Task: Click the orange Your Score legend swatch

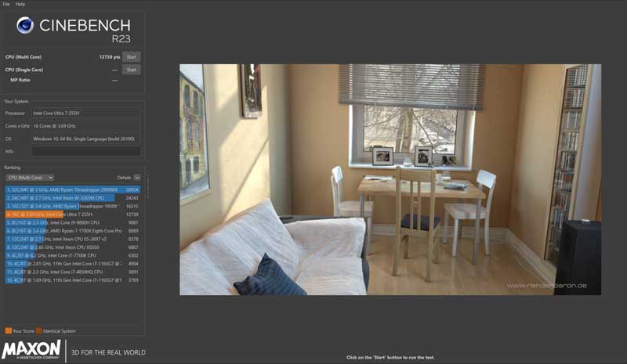Action: (8, 330)
